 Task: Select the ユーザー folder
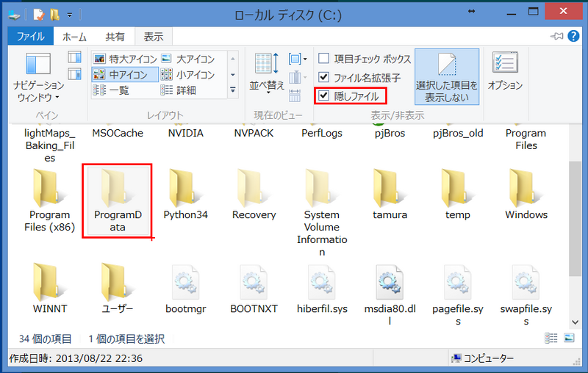click(118, 289)
